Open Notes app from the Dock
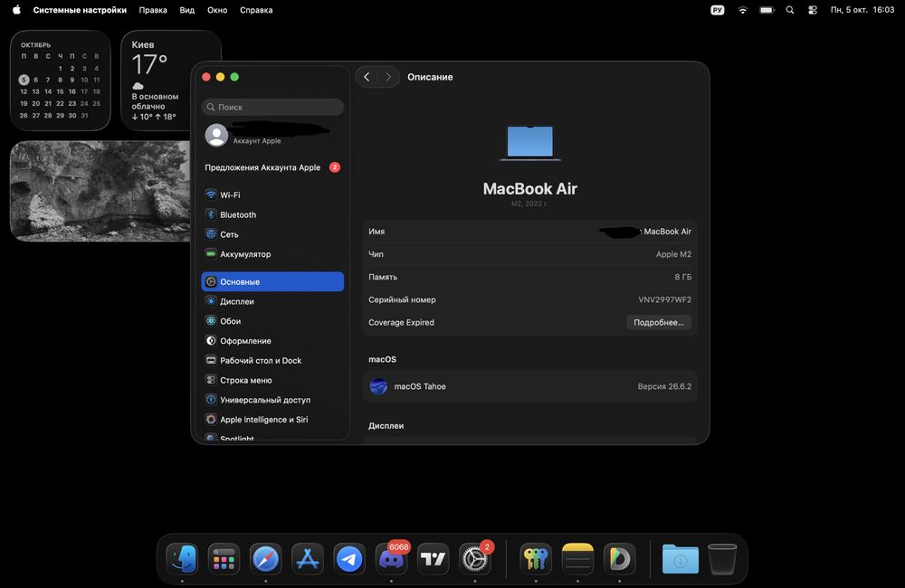The width and height of the screenshot is (905, 588). (577, 558)
